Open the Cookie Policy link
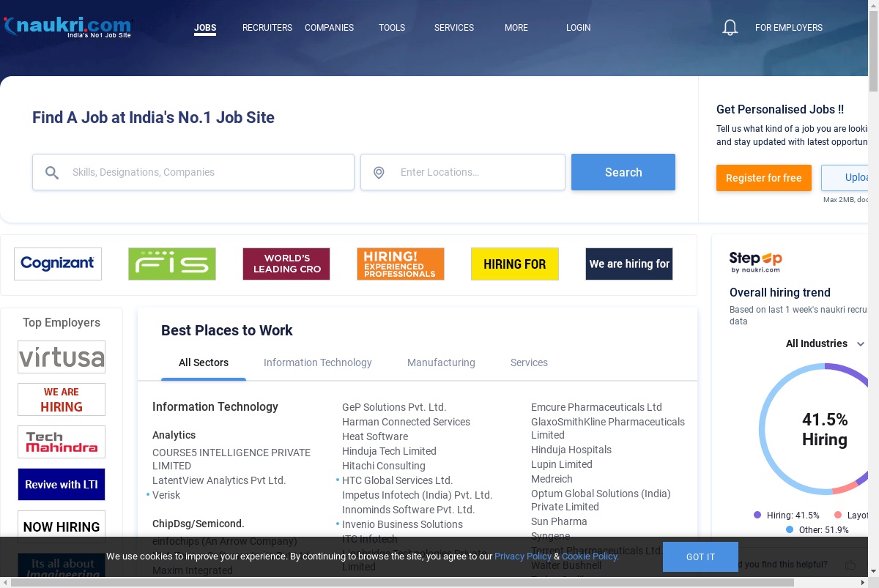879x588 pixels. click(x=590, y=557)
